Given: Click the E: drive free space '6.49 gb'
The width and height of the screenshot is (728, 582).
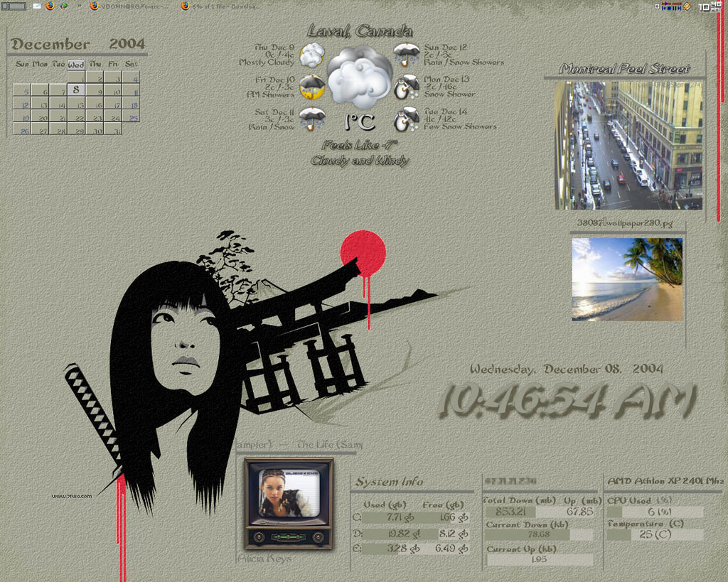Looking at the screenshot, I should coord(451,549).
